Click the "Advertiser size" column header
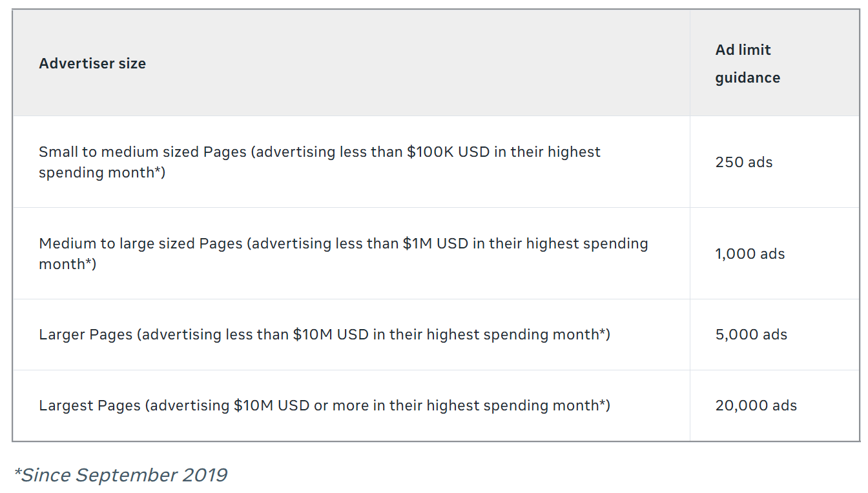Screen dimensions: 868x493 coord(92,63)
